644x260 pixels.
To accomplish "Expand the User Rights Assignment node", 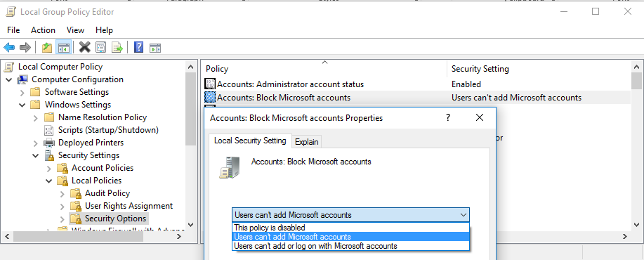I will (x=63, y=206).
